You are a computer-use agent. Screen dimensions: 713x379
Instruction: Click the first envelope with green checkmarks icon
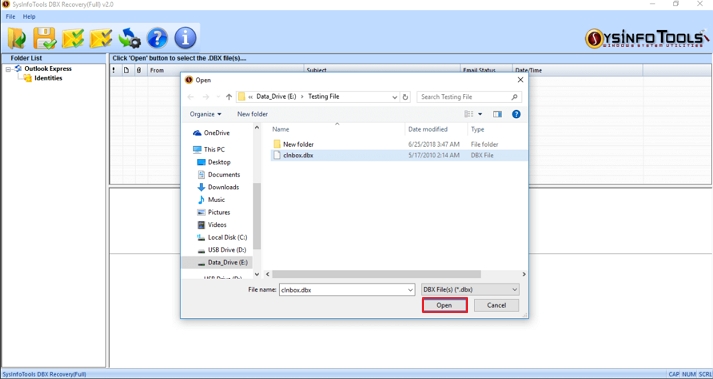73,38
